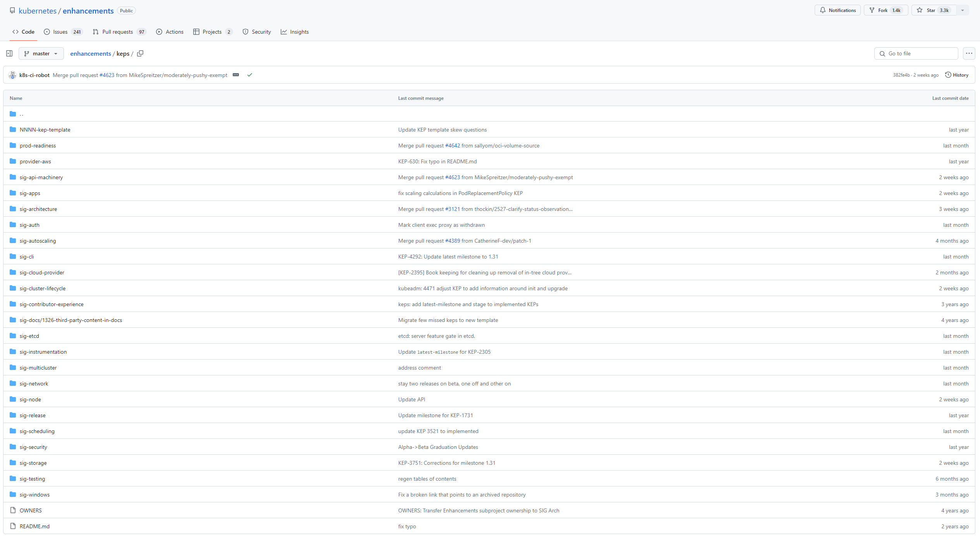The height and width of the screenshot is (536, 980).
Task: Open the Insights tab
Action: click(x=295, y=32)
